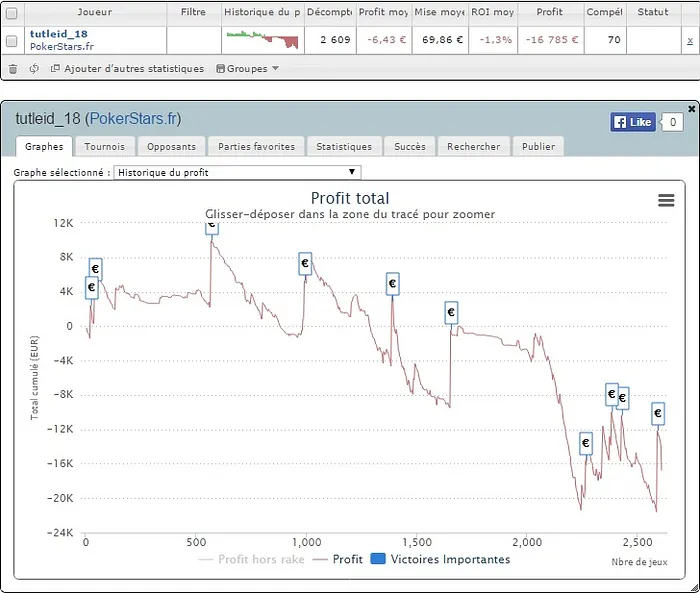Grab the panel resize handle corner
700x593 pixels.
[693, 588]
